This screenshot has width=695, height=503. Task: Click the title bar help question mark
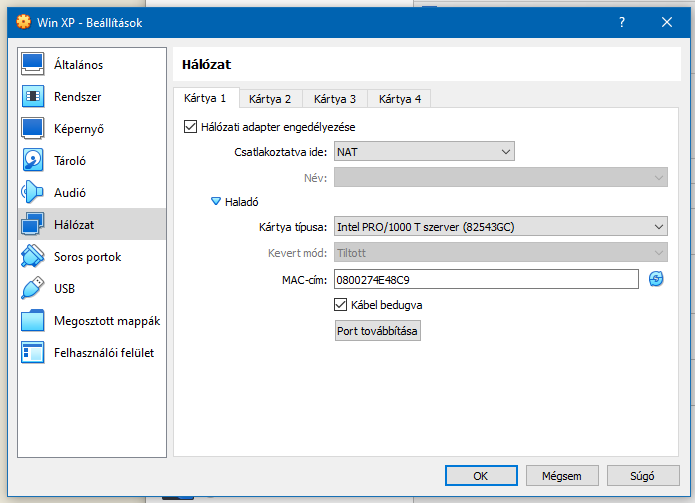[622, 22]
